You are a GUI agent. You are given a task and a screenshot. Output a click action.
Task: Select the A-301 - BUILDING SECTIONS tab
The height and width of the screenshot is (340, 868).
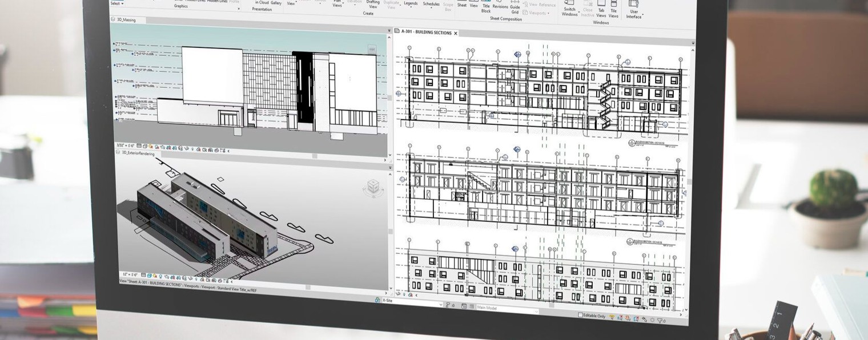pyautogui.click(x=426, y=33)
